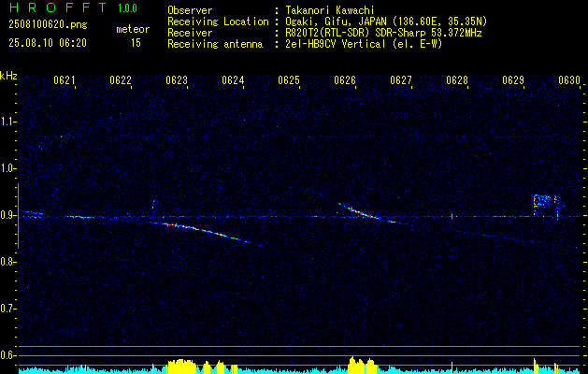The image size is (588, 374).
Task: Click time marker 0624
Action: (x=233, y=79)
